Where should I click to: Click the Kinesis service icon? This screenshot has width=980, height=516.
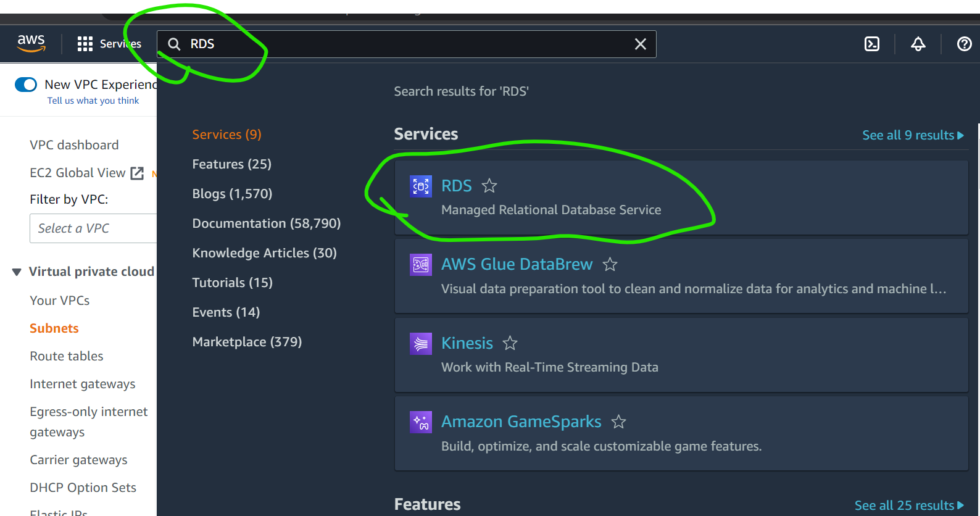tap(421, 343)
